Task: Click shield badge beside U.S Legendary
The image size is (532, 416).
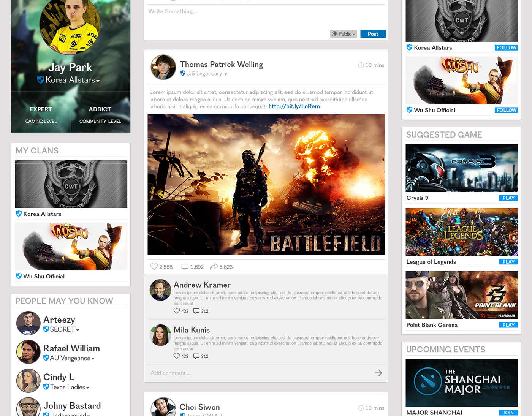Action: click(183, 73)
